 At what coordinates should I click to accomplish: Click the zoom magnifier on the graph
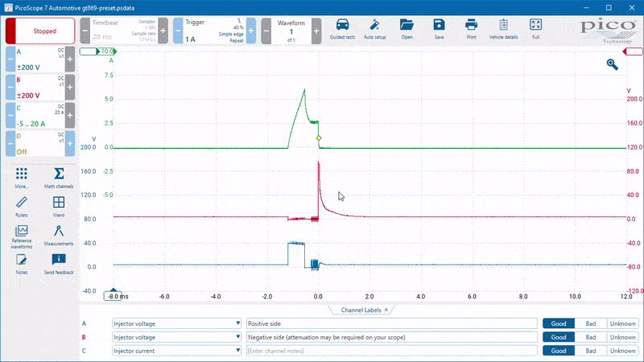612,64
